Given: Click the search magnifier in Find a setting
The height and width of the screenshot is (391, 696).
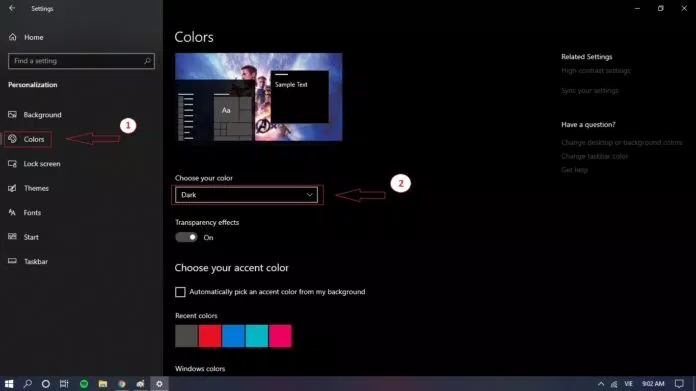Looking at the screenshot, I should point(147,61).
